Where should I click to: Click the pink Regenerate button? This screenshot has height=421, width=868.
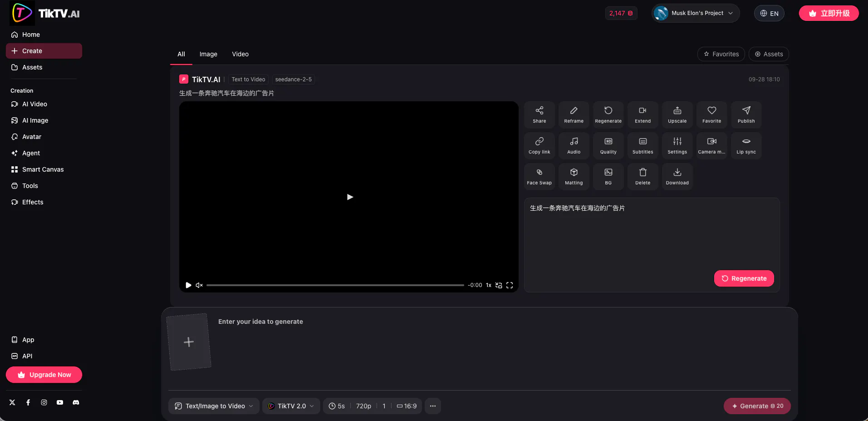click(744, 278)
